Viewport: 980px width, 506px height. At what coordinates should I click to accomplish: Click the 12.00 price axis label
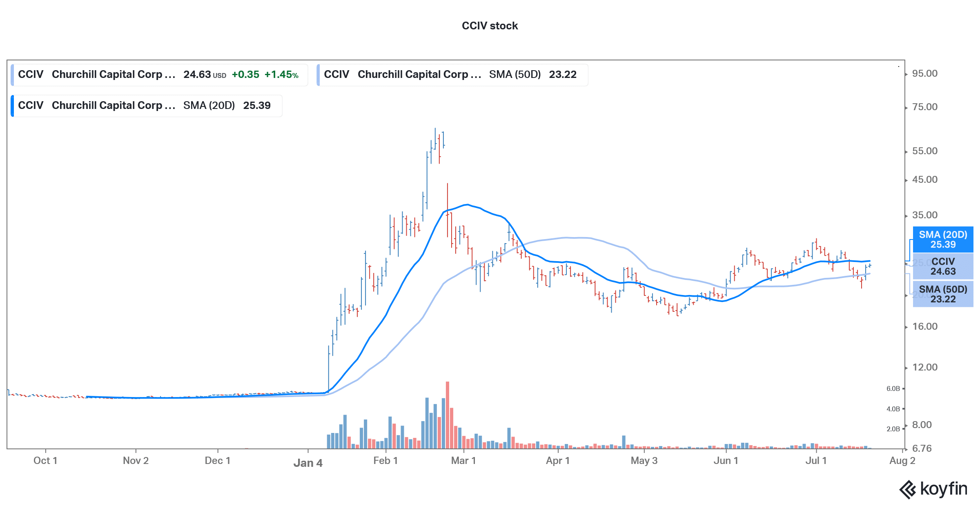[925, 367]
